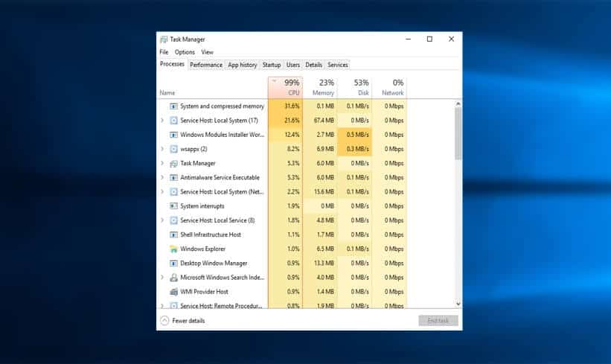611x364 pixels.
Task: Close the Task Manager window
Action: (451, 39)
